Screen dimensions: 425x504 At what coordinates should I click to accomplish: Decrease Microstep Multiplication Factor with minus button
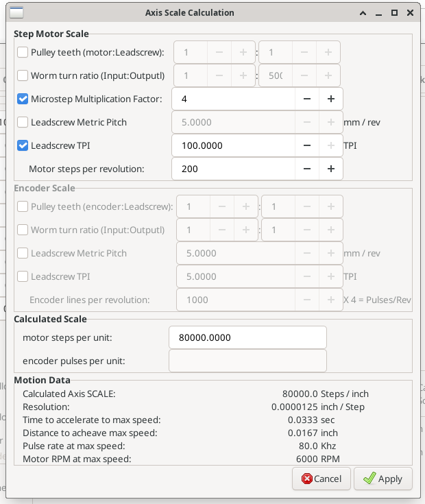pos(307,99)
